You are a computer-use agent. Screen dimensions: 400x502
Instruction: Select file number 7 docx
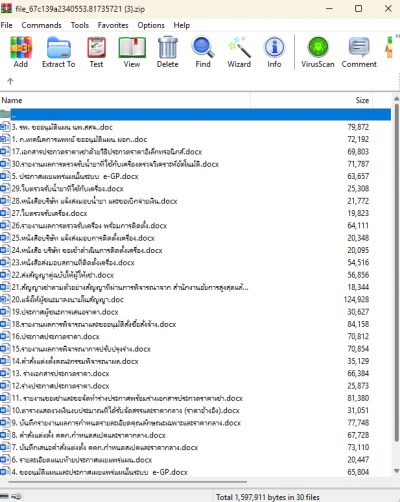click(195, 448)
